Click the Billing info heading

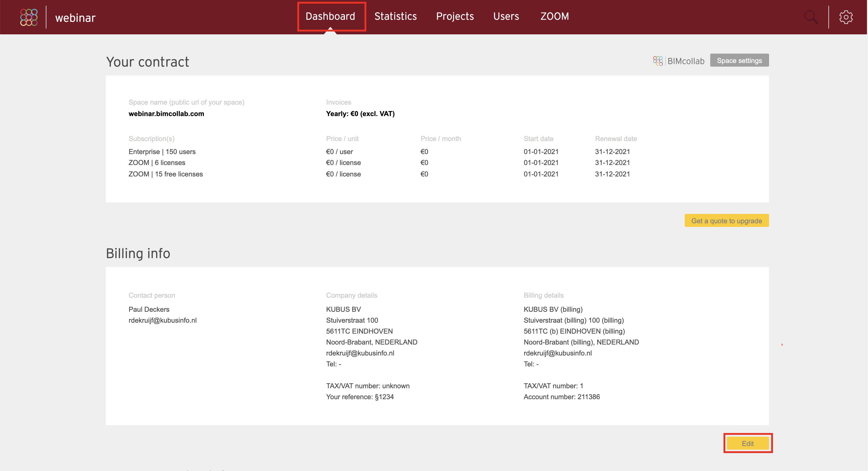click(x=138, y=253)
